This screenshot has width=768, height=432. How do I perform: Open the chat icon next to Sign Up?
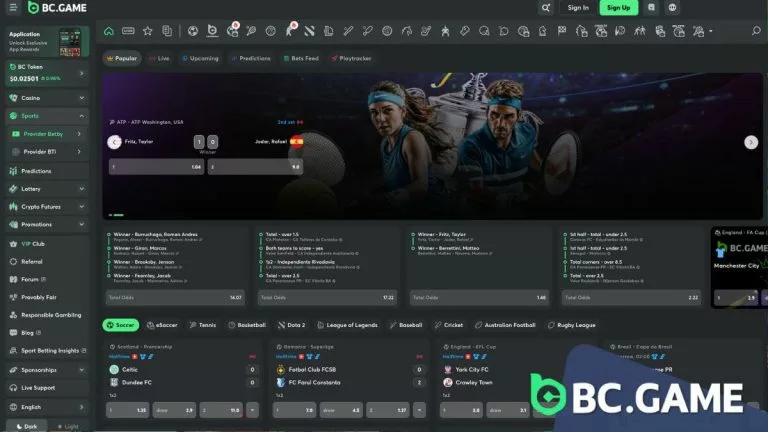(651, 7)
